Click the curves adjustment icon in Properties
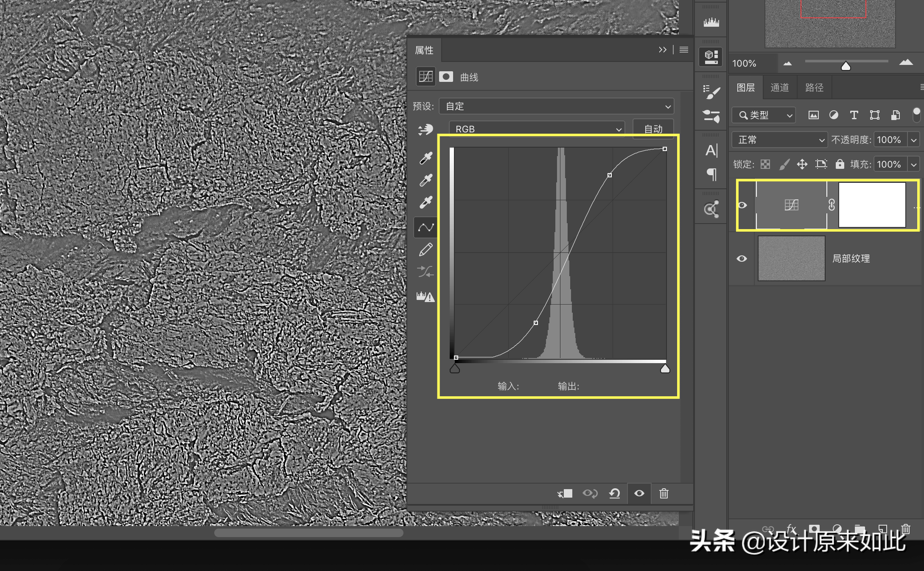This screenshot has width=924, height=571. click(x=426, y=77)
